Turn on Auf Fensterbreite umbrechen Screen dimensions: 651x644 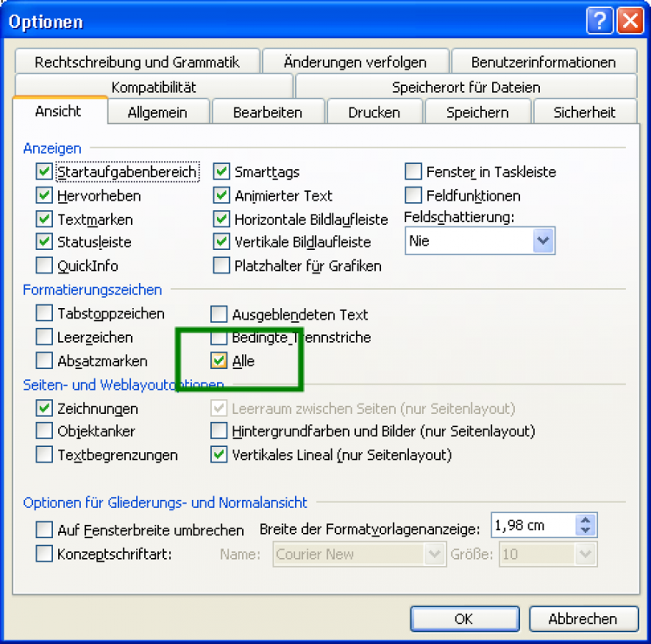pyautogui.click(x=44, y=529)
